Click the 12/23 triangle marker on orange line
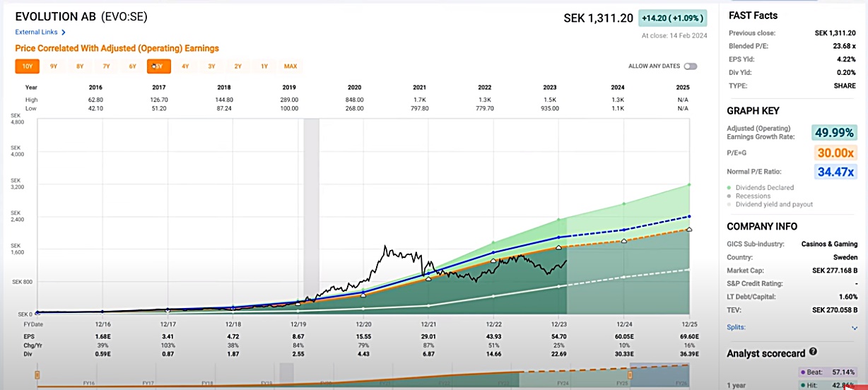 click(558, 247)
